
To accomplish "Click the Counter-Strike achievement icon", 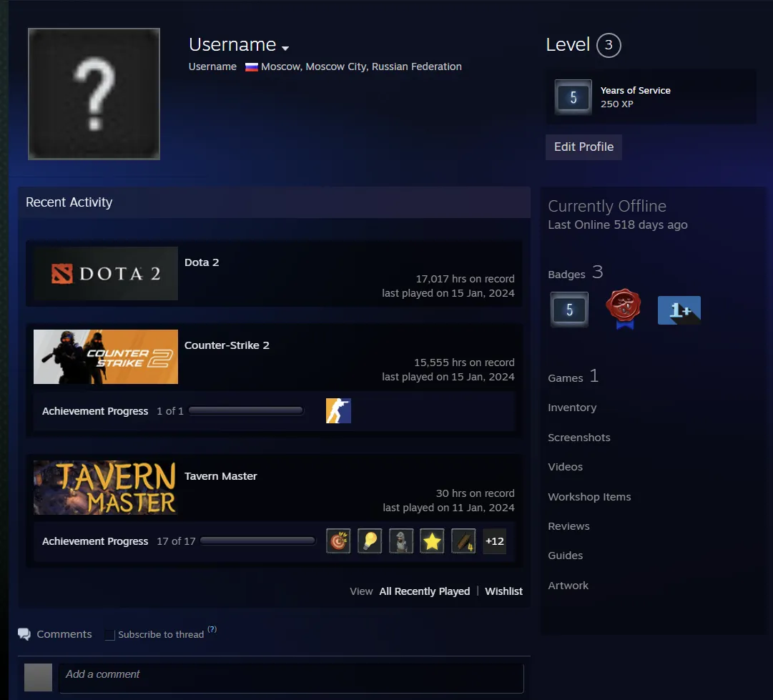I will point(338,411).
